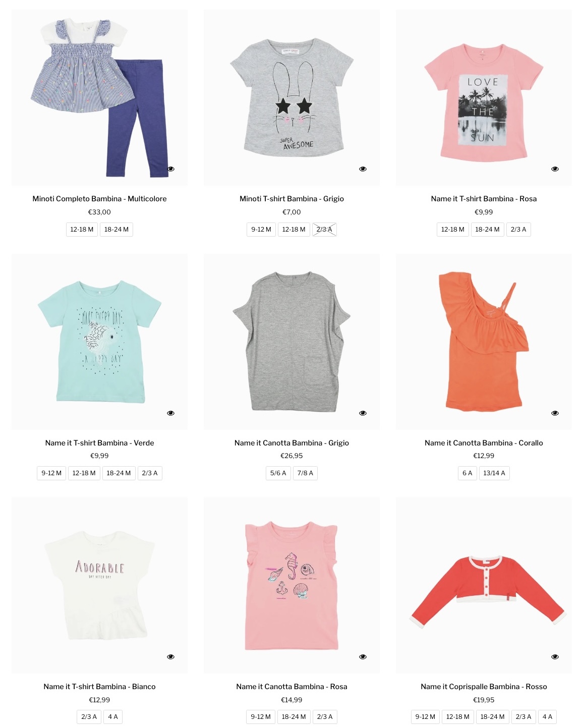This screenshot has width=582, height=728.
Task: Quick view the white Adorable T-shirt
Action: (171, 657)
